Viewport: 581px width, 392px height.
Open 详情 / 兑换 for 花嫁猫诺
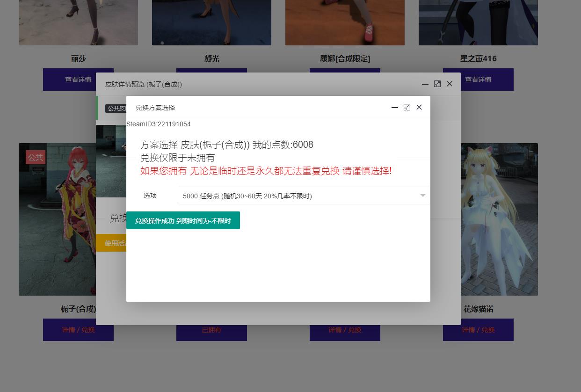[x=478, y=330]
